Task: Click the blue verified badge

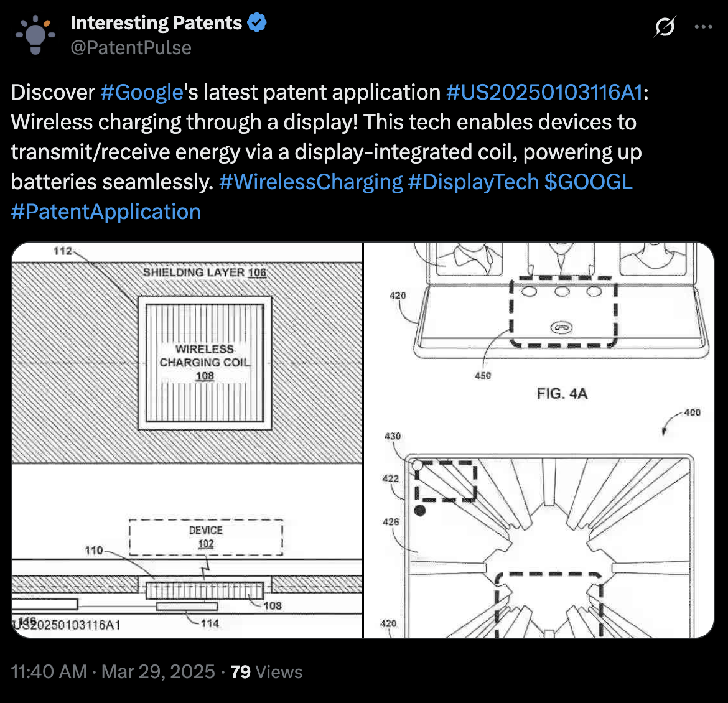Action: click(x=257, y=23)
